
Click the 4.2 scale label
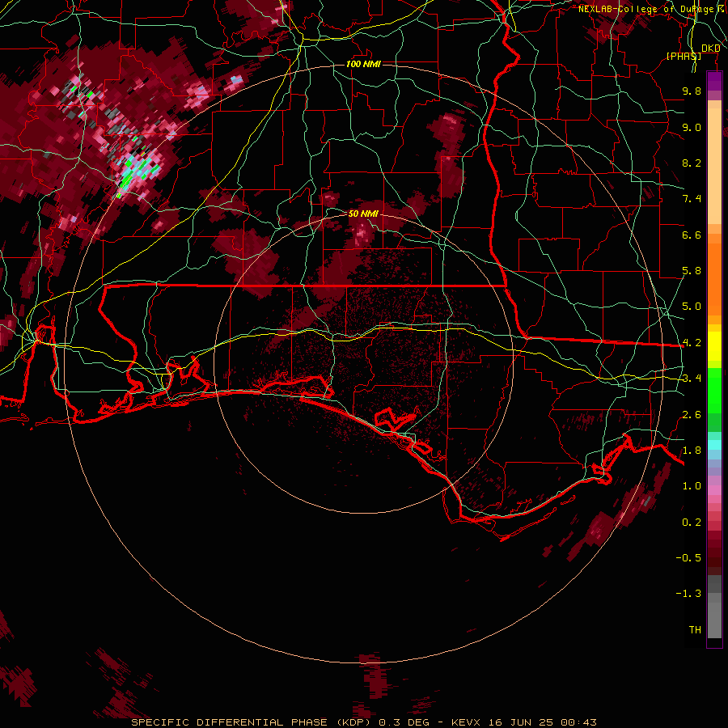692,343
